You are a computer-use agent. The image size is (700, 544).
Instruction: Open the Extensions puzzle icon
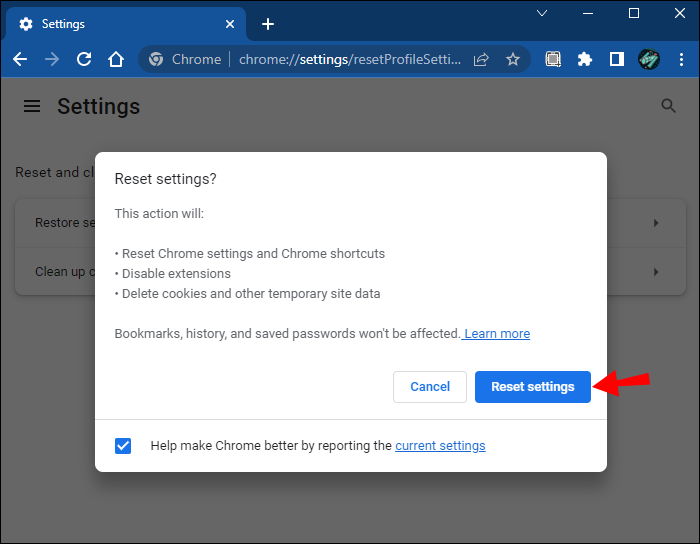pos(585,59)
